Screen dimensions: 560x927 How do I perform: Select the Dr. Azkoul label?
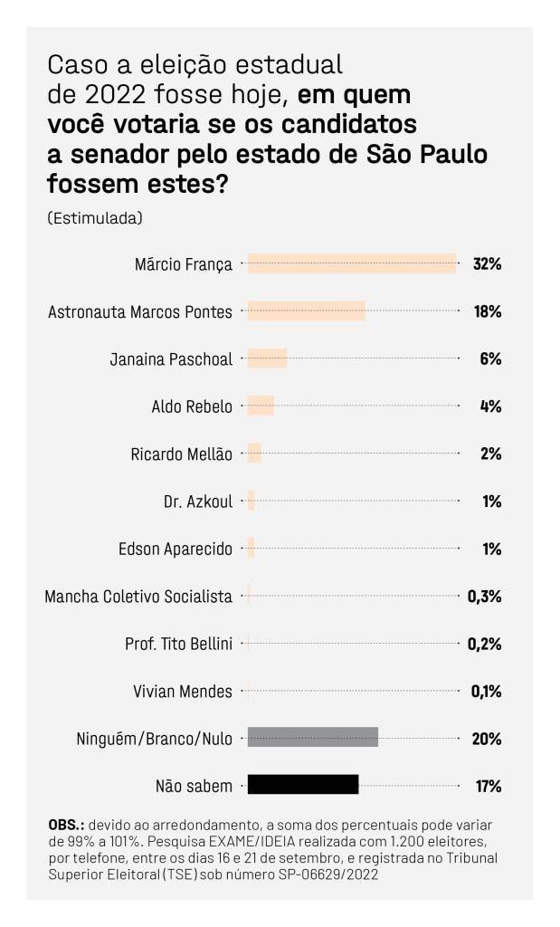198,502
